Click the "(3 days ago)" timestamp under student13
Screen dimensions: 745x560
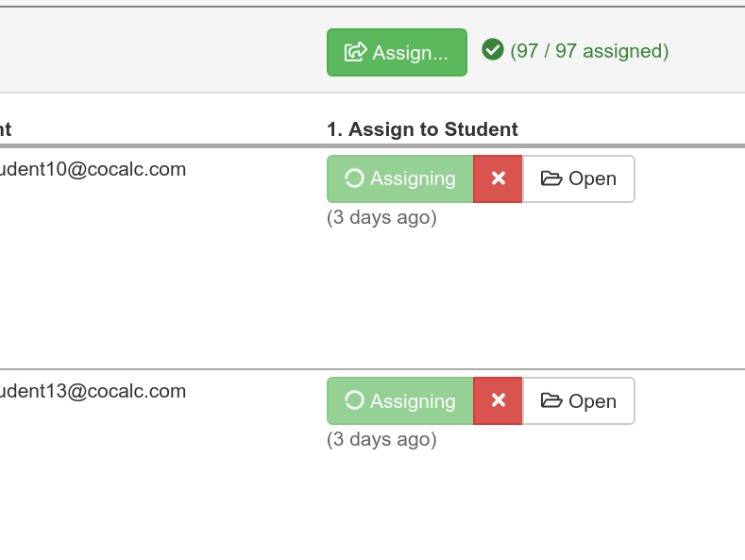coord(381,439)
